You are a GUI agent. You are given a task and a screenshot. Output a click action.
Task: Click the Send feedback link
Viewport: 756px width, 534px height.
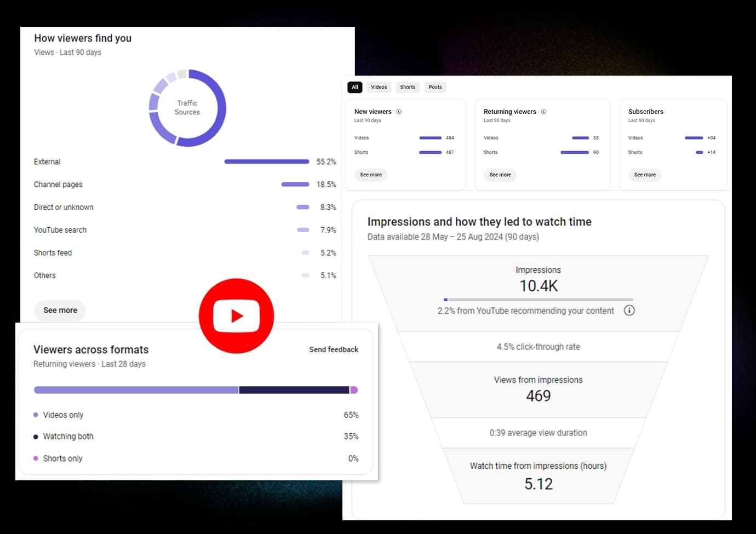(334, 349)
